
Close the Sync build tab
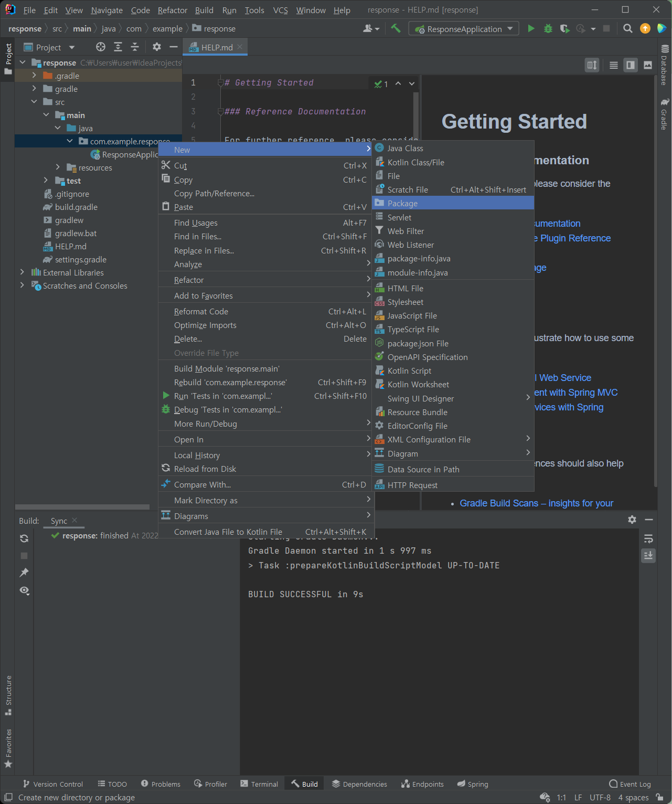(74, 520)
